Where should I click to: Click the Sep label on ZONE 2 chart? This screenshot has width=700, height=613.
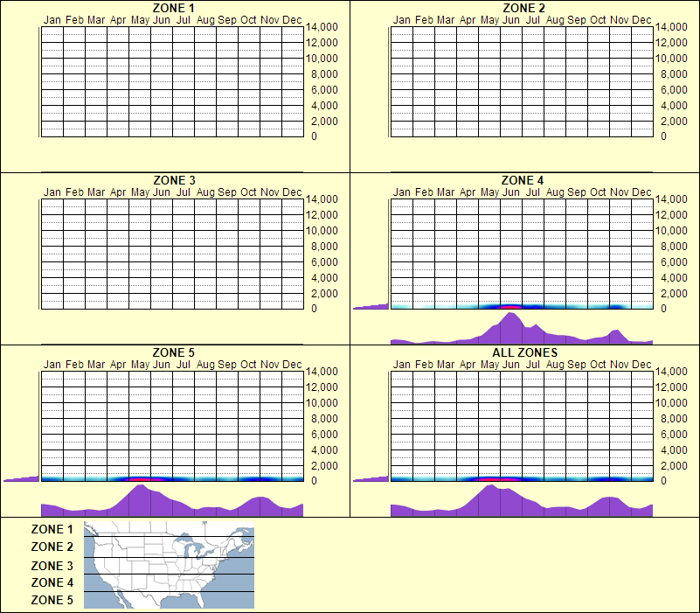click(576, 20)
